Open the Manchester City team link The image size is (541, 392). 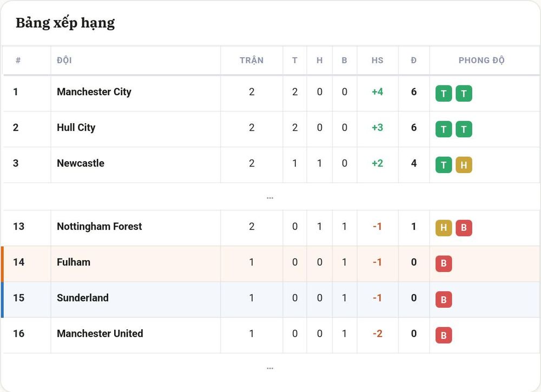click(94, 92)
